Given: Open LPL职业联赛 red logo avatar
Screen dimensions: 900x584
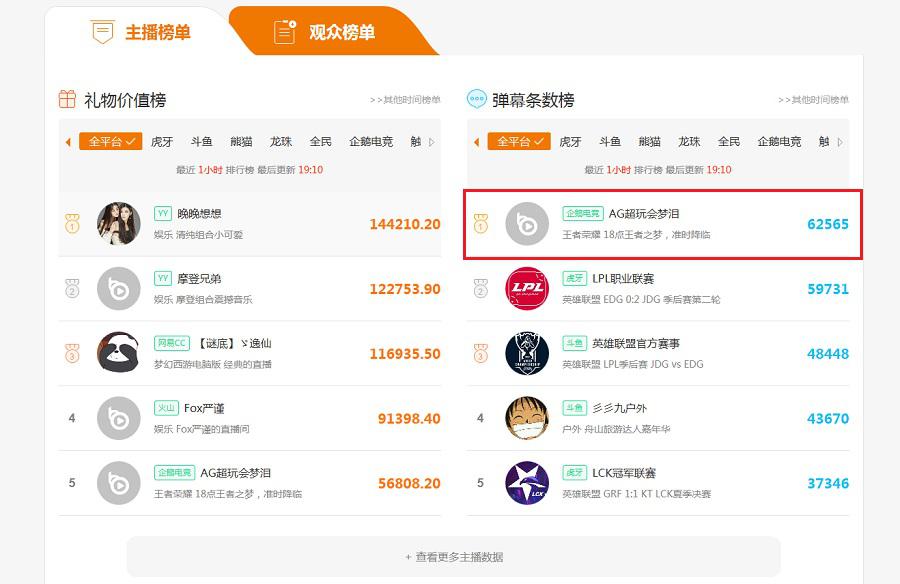Looking at the screenshot, I should point(527,288).
